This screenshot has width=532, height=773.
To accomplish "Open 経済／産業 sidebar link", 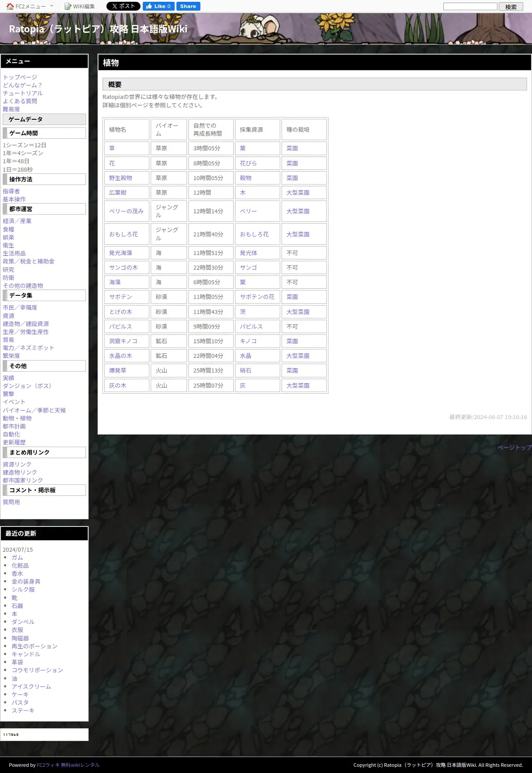I will point(17,221).
